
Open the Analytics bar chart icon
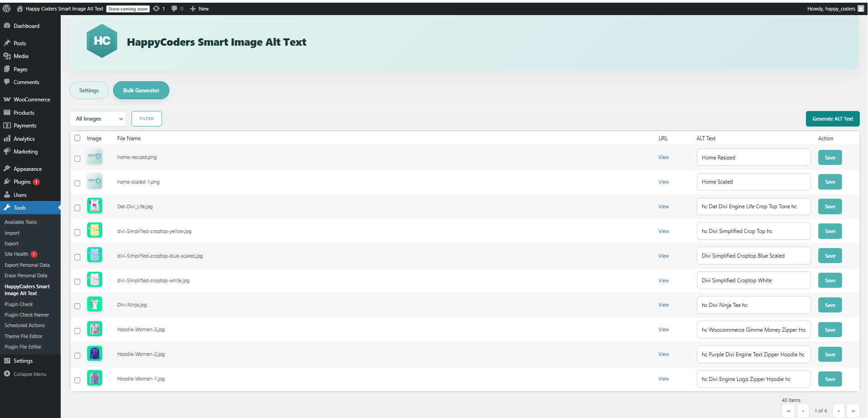tap(7, 138)
